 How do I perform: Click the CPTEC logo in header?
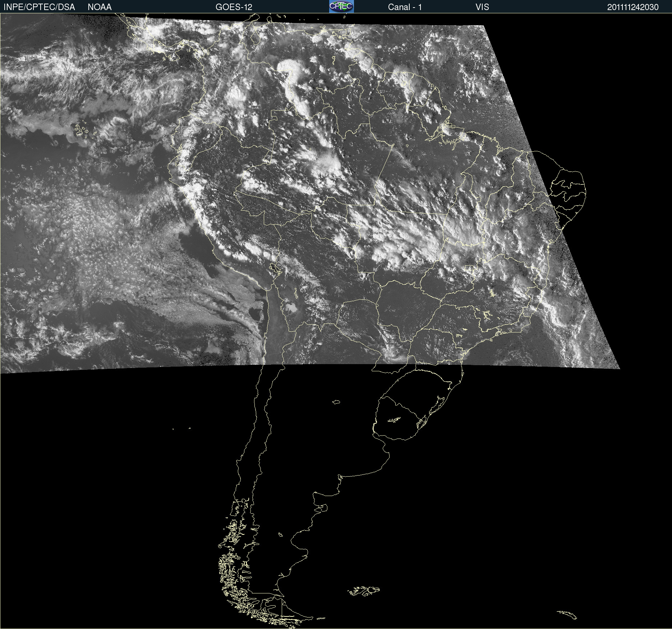pyautogui.click(x=341, y=6)
